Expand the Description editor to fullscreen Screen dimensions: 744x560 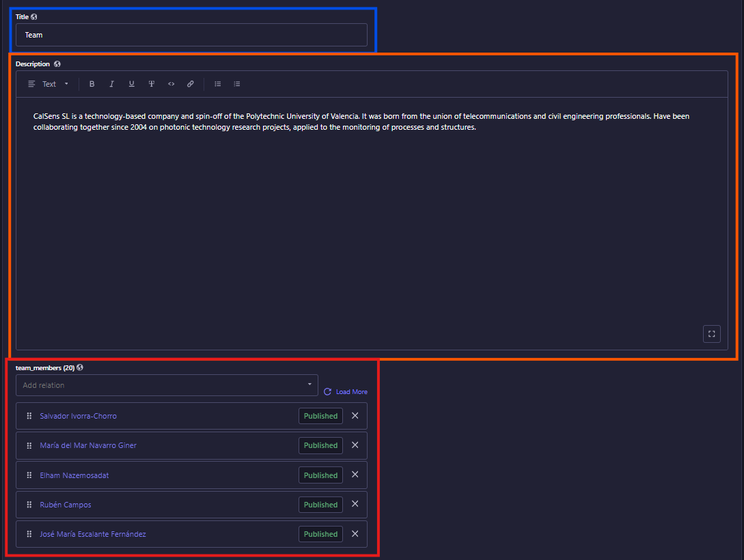coord(711,334)
